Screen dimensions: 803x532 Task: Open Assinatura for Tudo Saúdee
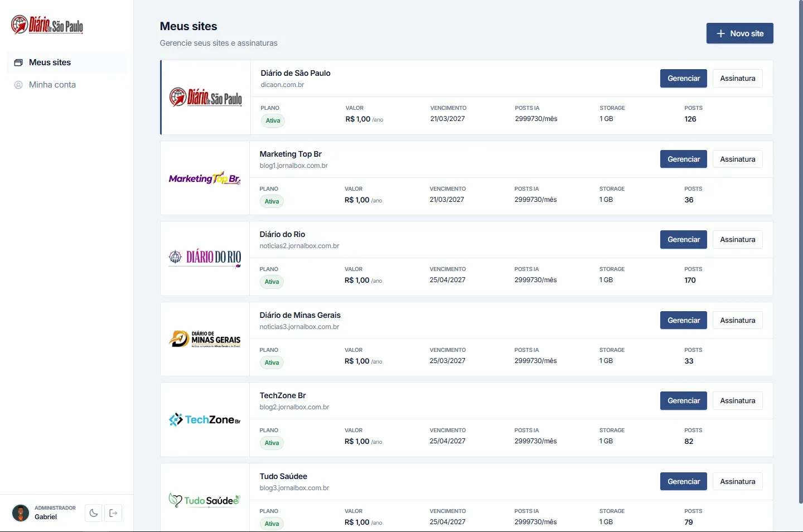coord(738,482)
